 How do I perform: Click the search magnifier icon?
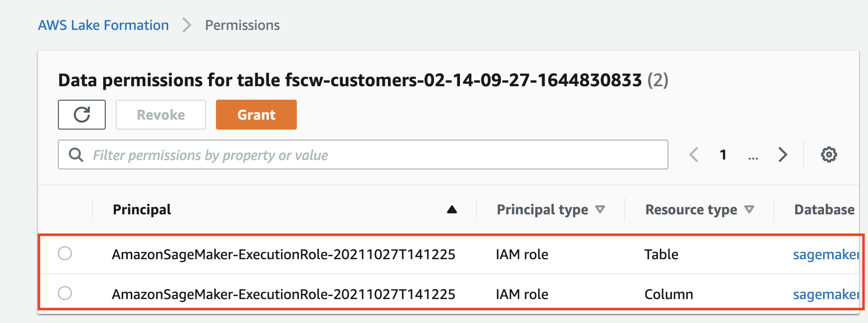(76, 155)
